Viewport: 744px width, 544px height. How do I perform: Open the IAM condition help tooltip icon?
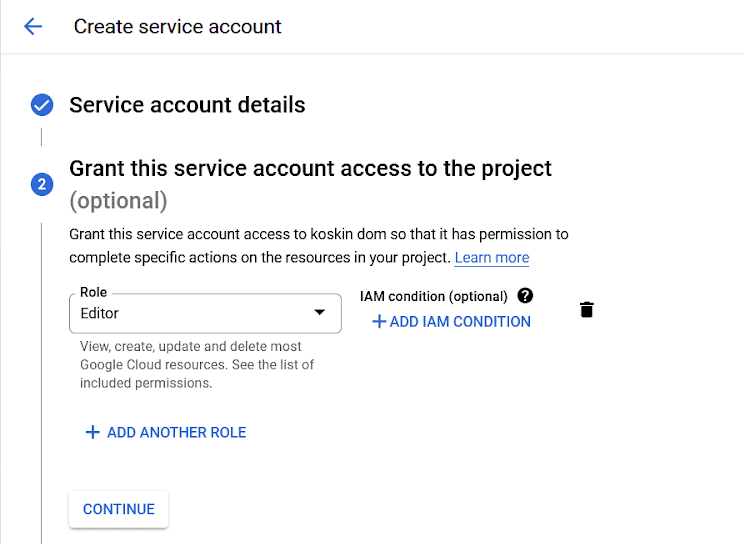tap(525, 296)
